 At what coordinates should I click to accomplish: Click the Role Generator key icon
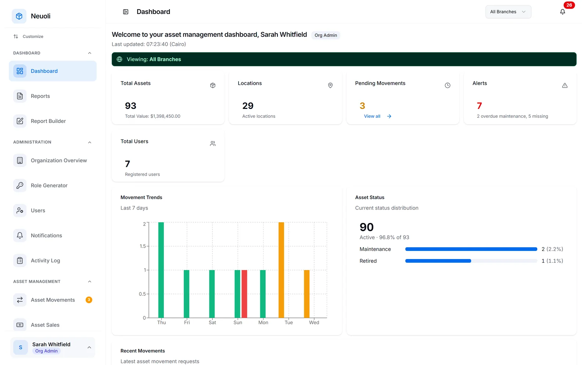[x=20, y=185]
